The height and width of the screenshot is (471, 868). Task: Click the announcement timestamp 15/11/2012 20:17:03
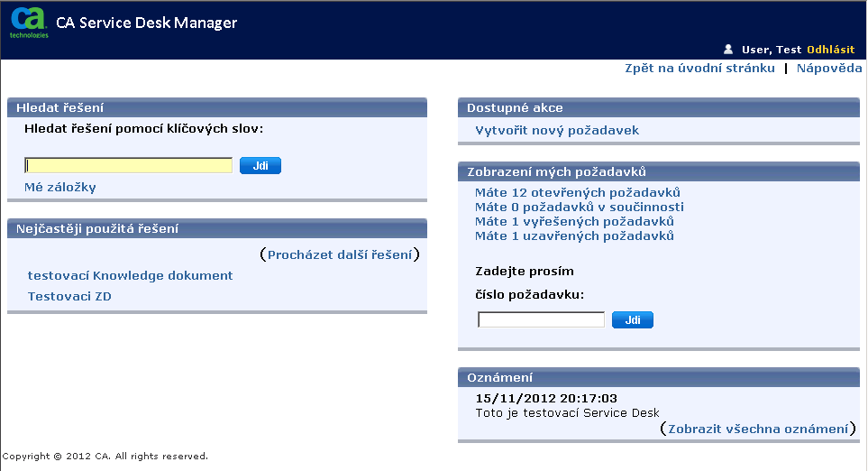click(546, 399)
